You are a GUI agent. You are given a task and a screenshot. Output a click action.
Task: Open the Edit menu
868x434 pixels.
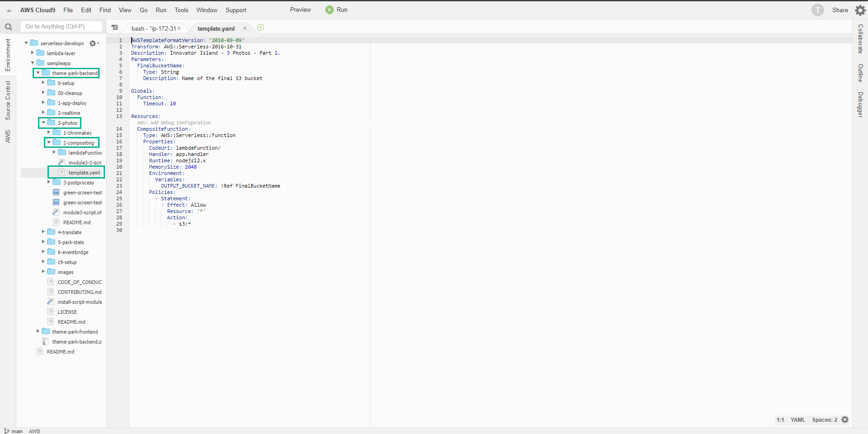(86, 10)
